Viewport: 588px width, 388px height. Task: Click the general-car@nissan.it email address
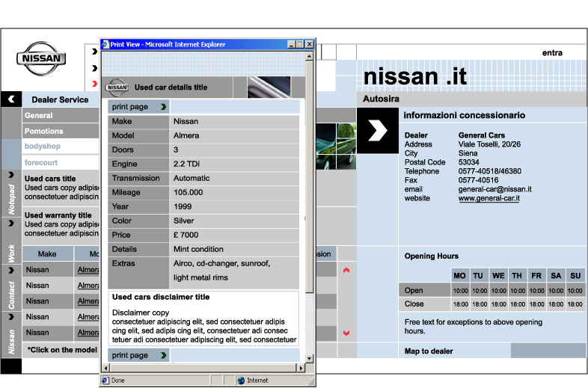tap(494, 189)
